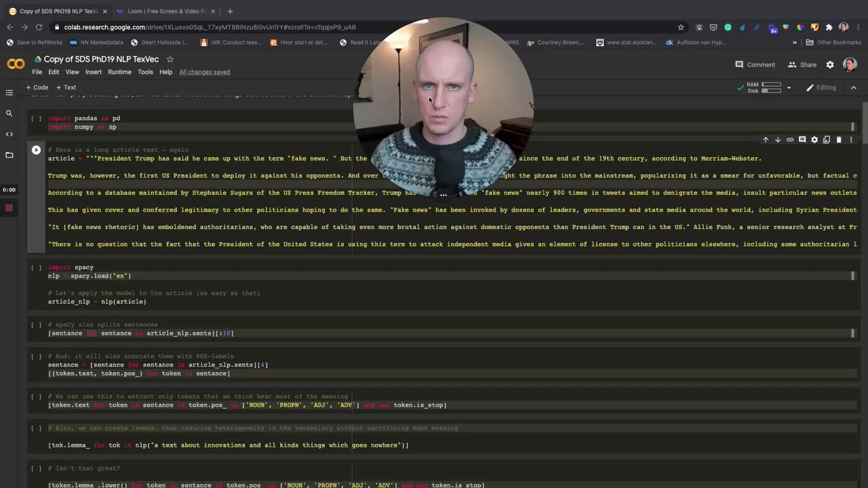Go back in browser
The height and width of the screenshot is (488, 868).
(9, 27)
